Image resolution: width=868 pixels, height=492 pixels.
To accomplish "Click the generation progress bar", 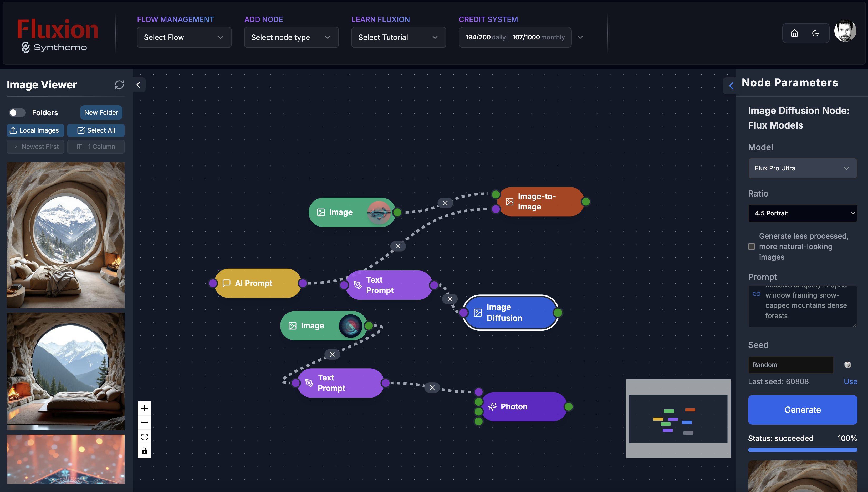I will (x=803, y=450).
